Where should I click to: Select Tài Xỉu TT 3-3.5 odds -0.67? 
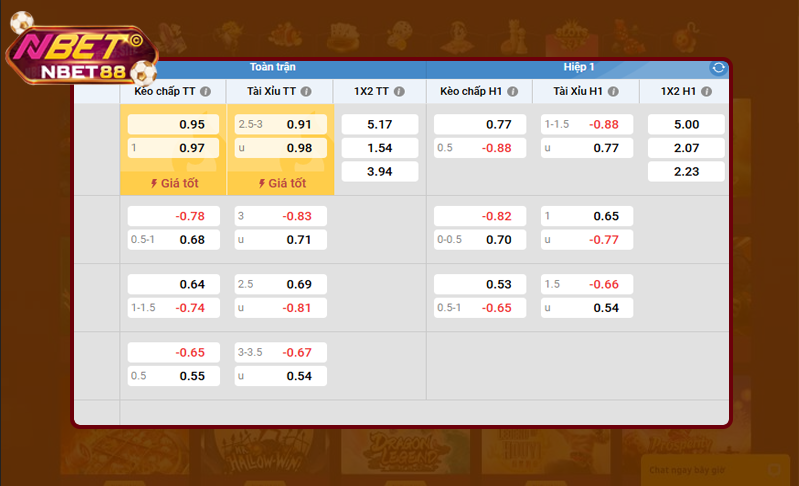pyautogui.click(x=280, y=353)
